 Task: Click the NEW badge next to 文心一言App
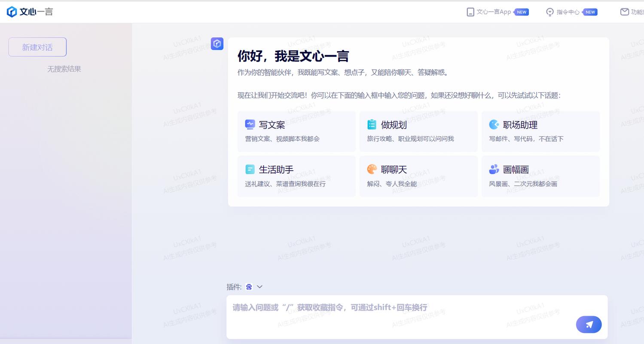[x=521, y=12]
